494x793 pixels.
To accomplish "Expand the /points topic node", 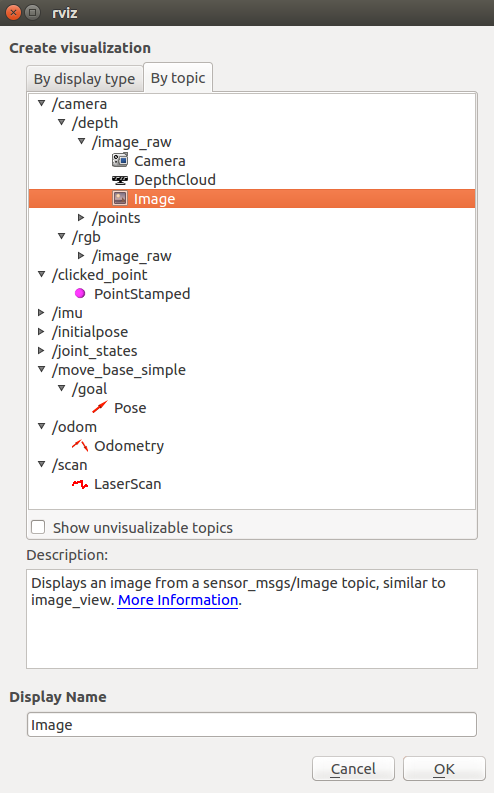I will click(x=81, y=218).
